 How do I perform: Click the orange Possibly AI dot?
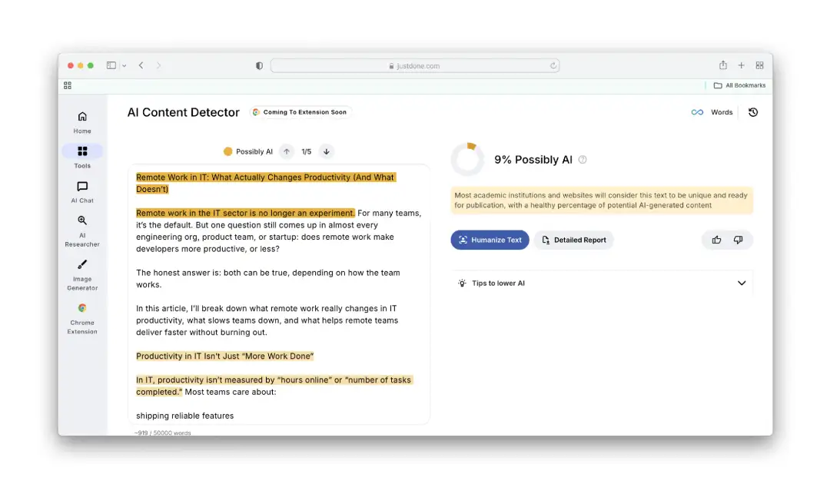(227, 151)
